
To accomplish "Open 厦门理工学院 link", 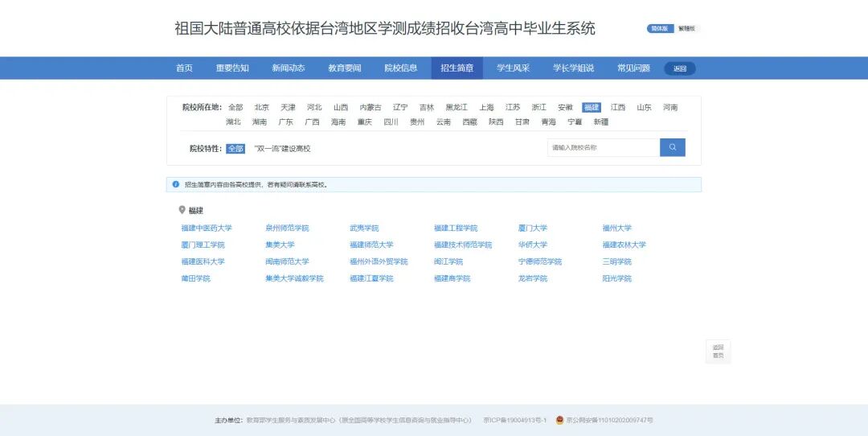I will click(203, 245).
